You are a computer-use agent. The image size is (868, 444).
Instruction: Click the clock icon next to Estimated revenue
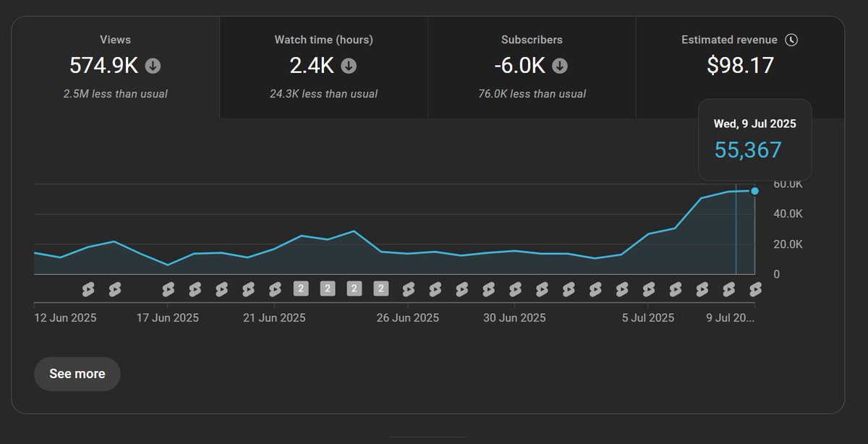point(791,40)
